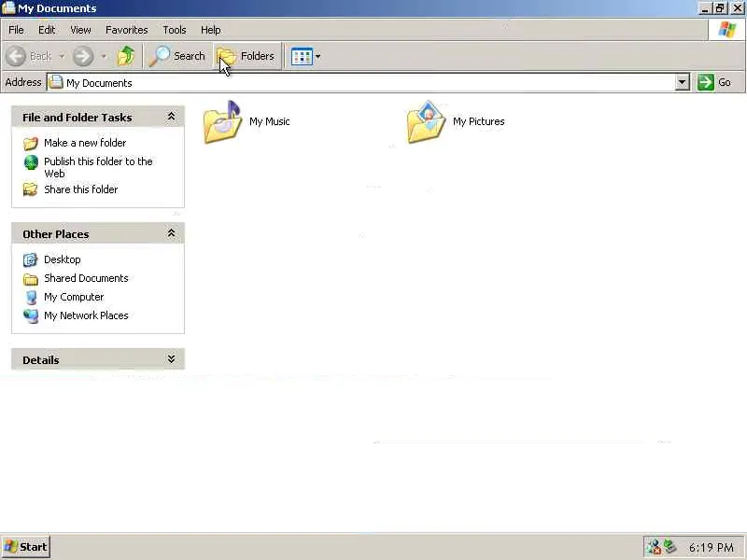Click Share this folder link
Image resolution: width=747 pixels, height=560 pixels.
point(81,189)
